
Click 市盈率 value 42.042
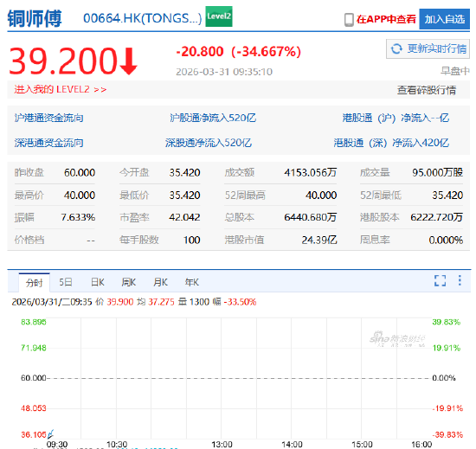[184, 217]
